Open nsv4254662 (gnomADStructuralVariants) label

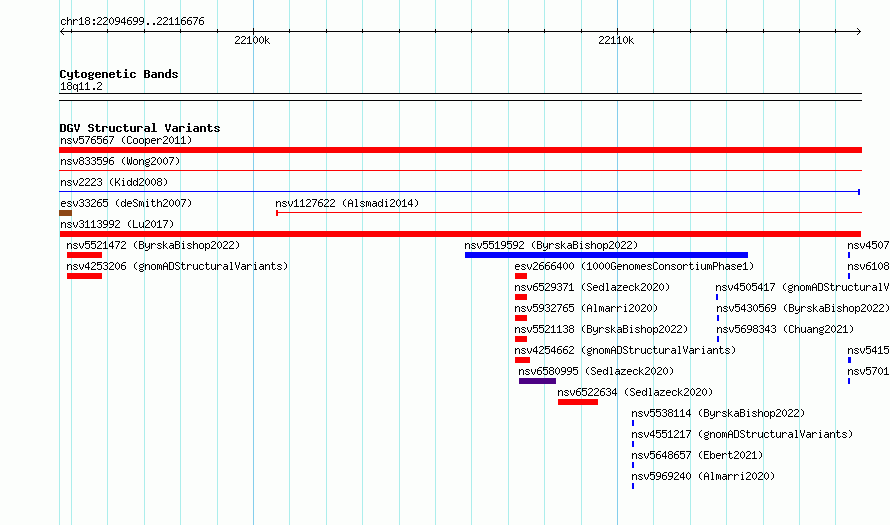coord(625,350)
